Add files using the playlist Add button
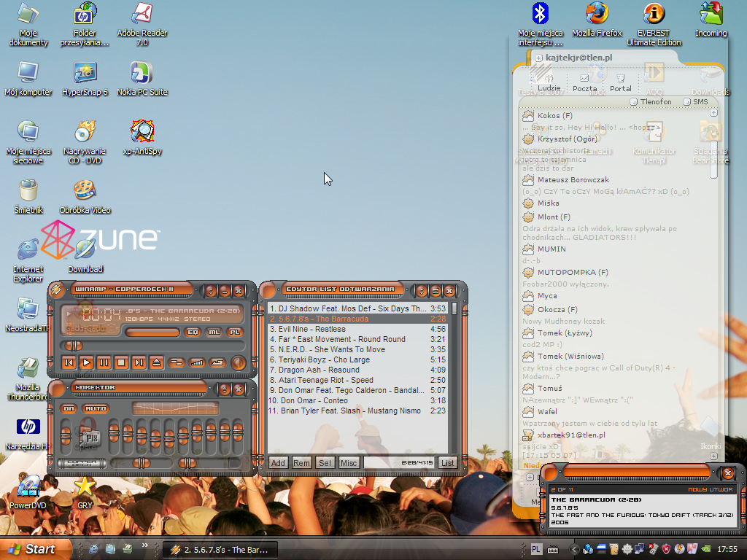This screenshot has height=560, width=747. (x=278, y=463)
